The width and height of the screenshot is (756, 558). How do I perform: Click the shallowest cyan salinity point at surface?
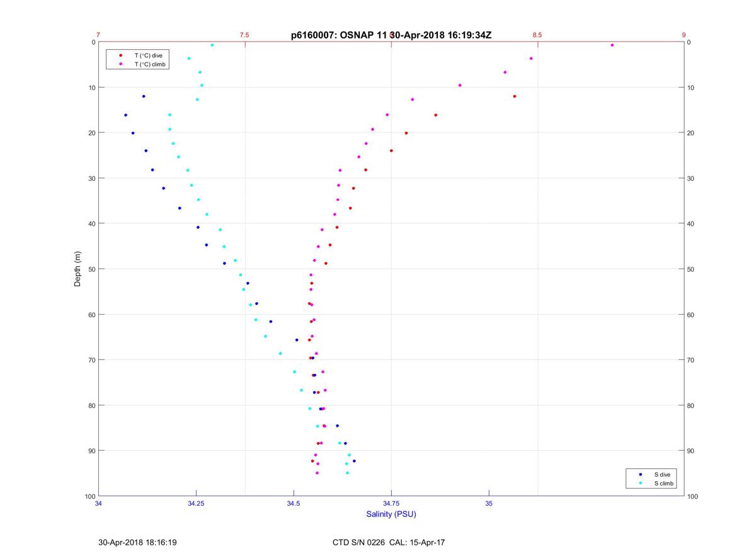point(212,45)
